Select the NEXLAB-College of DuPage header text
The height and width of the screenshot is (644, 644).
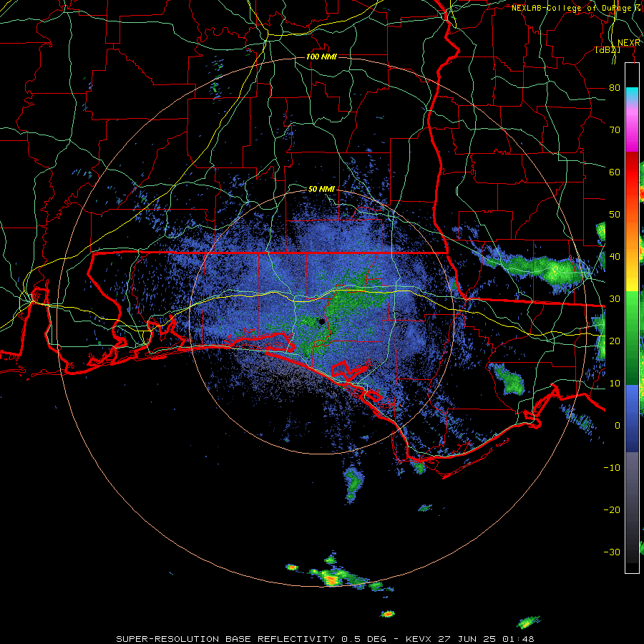pyautogui.click(x=577, y=8)
